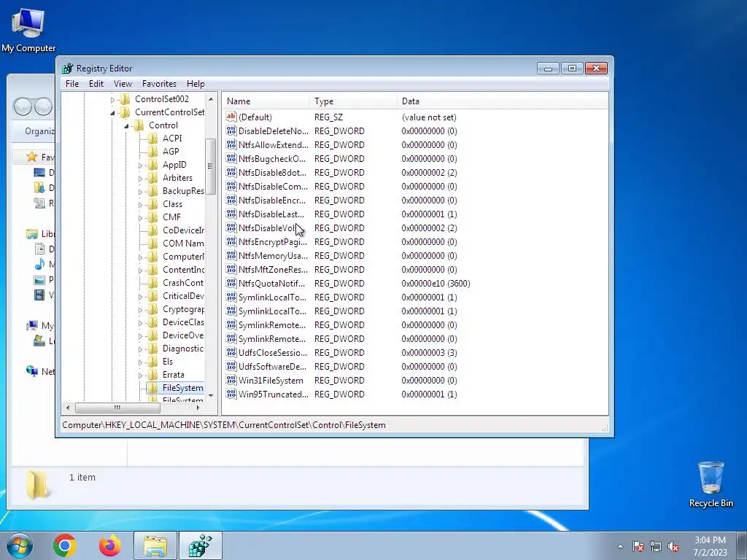Viewport: 747px width, 560px height.
Task: Switch to Windows Explorer on the taskbar
Action: pyautogui.click(x=155, y=545)
